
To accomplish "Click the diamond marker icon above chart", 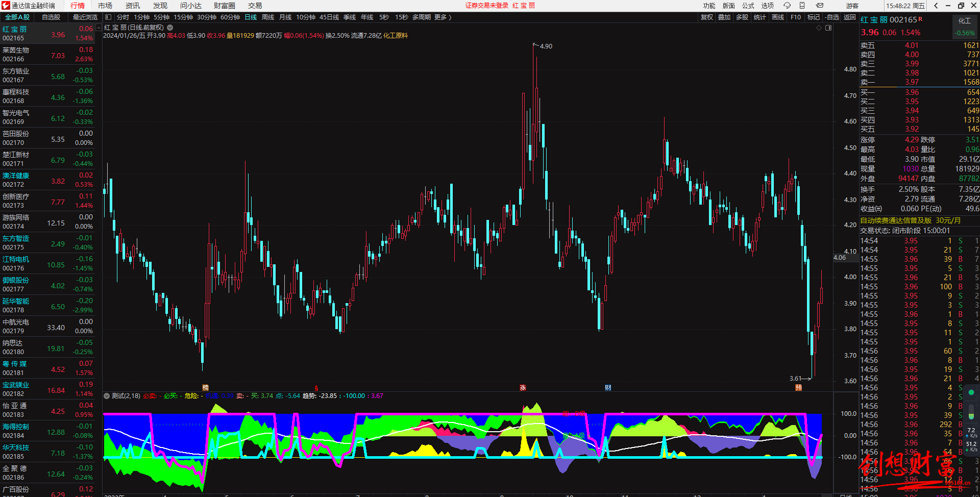I will pyautogui.click(x=819, y=28).
